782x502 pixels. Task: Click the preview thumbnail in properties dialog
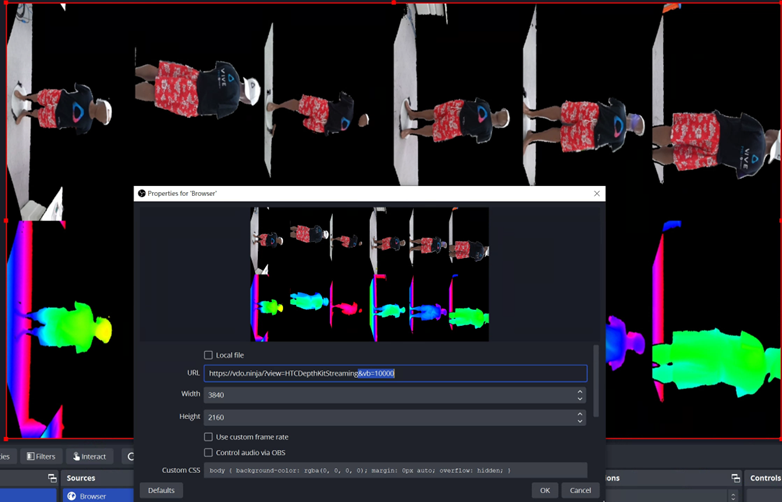[369, 274]
